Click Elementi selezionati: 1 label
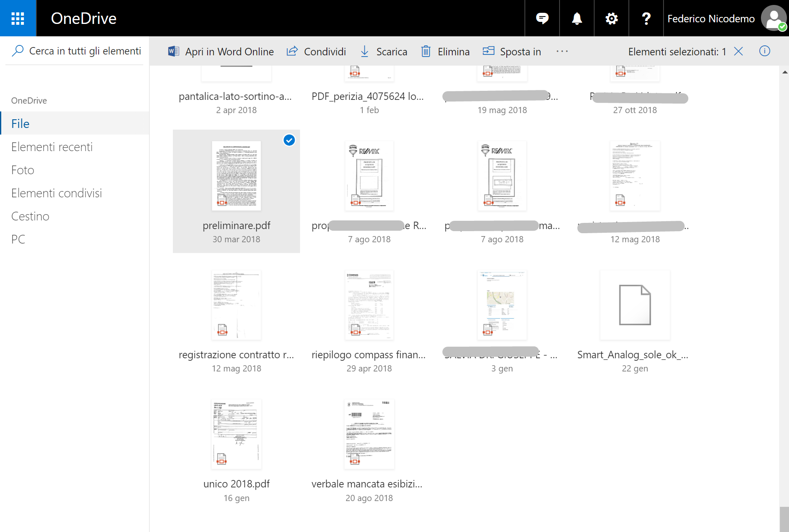Viewport: 789px width, 532px height. (677, 52)
